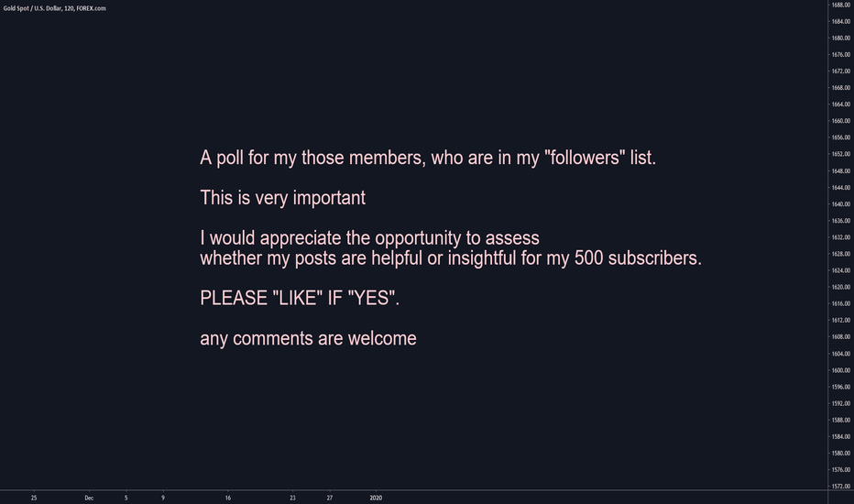Click the 1572.00 price axis label
Viewport: 854px width, 504px height.
(x=841, y=487)
